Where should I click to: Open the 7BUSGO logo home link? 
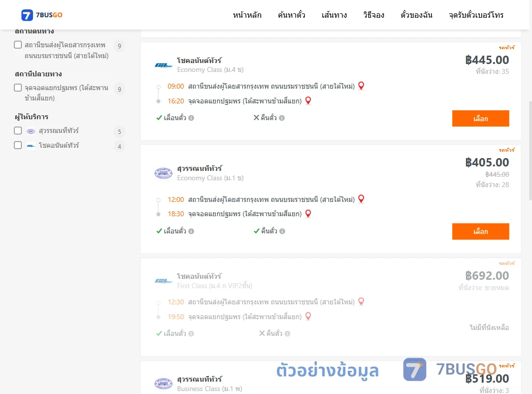coord(42,15)
